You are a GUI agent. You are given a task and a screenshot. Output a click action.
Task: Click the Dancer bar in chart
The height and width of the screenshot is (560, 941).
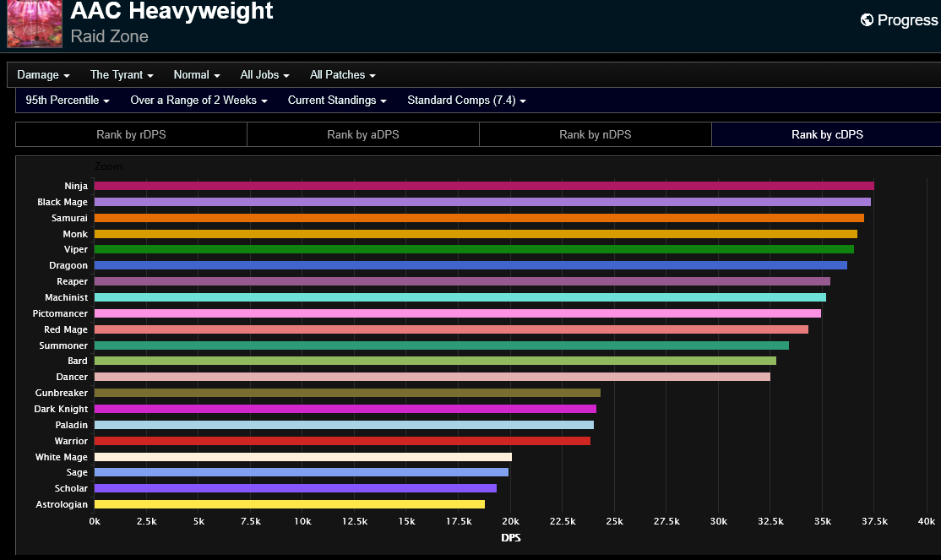tap(432, 377)
